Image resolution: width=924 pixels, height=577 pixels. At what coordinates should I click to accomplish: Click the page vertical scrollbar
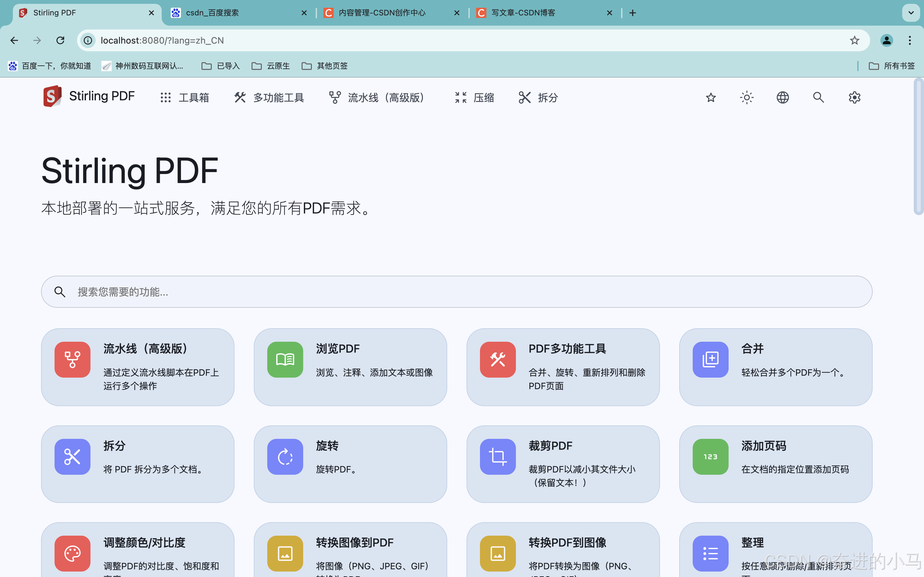pos(919,146)
